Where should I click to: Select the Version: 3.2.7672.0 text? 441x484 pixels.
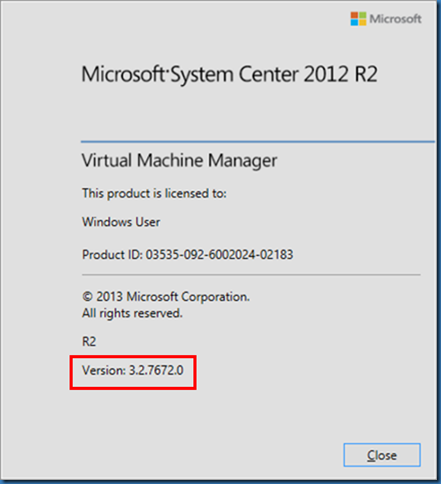coord(133,370)
